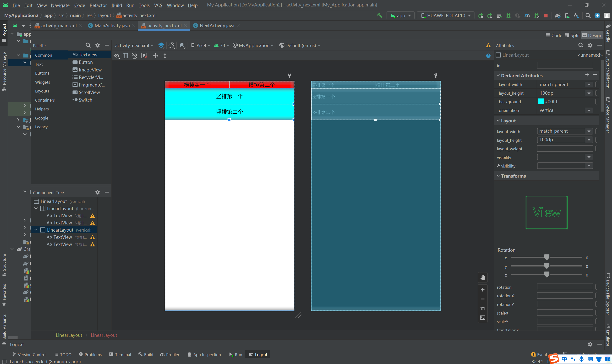Image resolution: width=612 pixels, height=364 pixels.
Task: Select the Layouts palette category
Action: click(42, 91)
